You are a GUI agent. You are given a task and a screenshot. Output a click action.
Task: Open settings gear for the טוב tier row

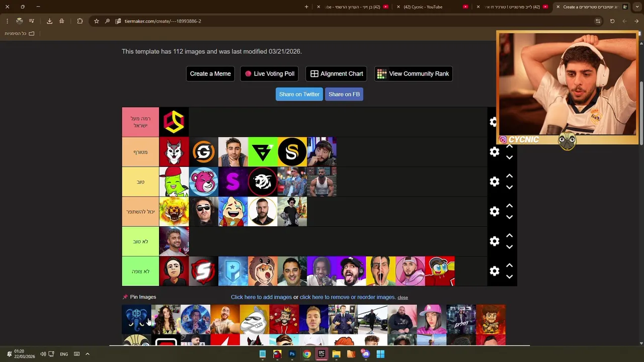tap(495, 182)
